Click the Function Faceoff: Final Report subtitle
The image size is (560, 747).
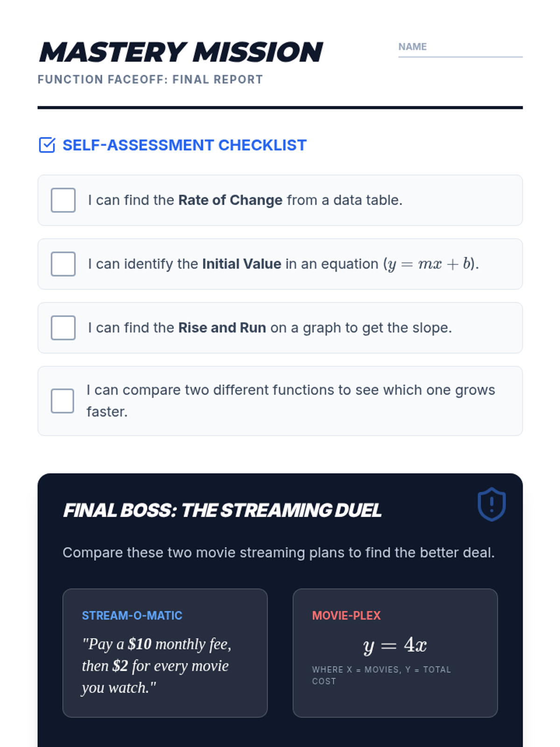tap(150, 79)
